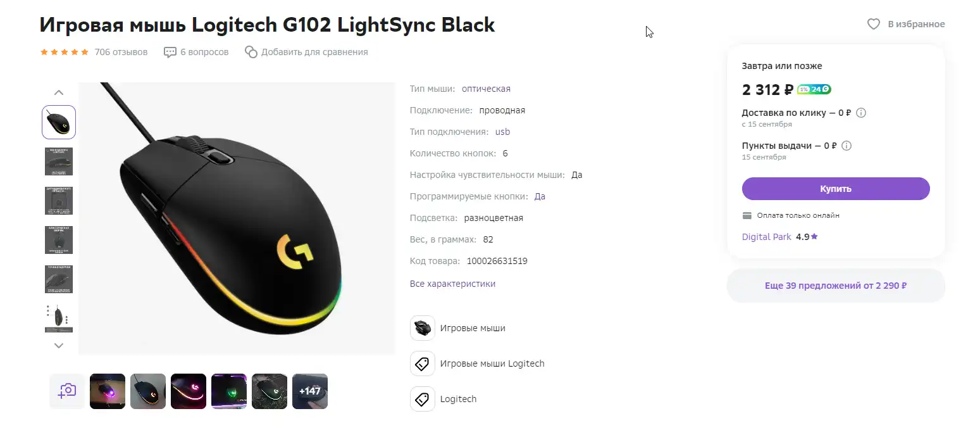Click the pickup points info icon
This screenshot has width=980, height=442.
pyautogui.click(x=847, y=146)
